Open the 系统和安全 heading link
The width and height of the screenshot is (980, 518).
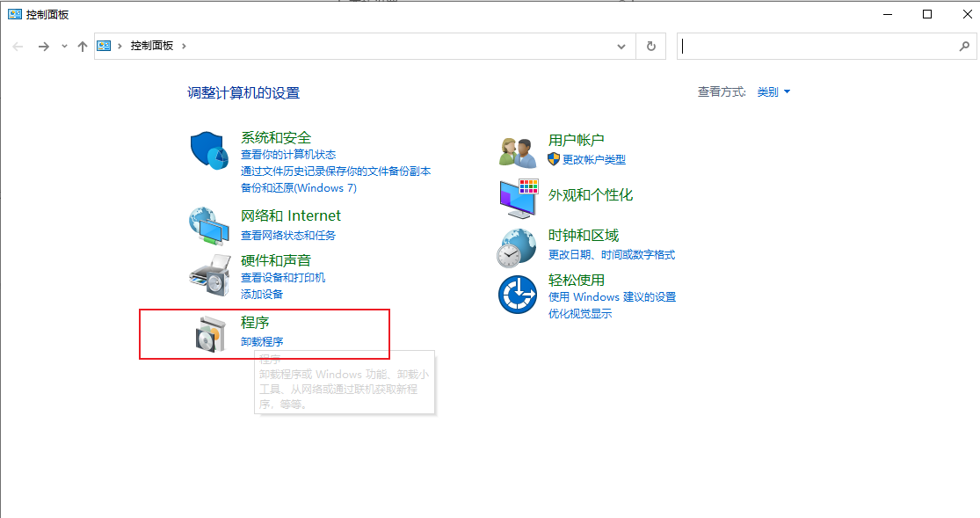click(x=276, y=137)
